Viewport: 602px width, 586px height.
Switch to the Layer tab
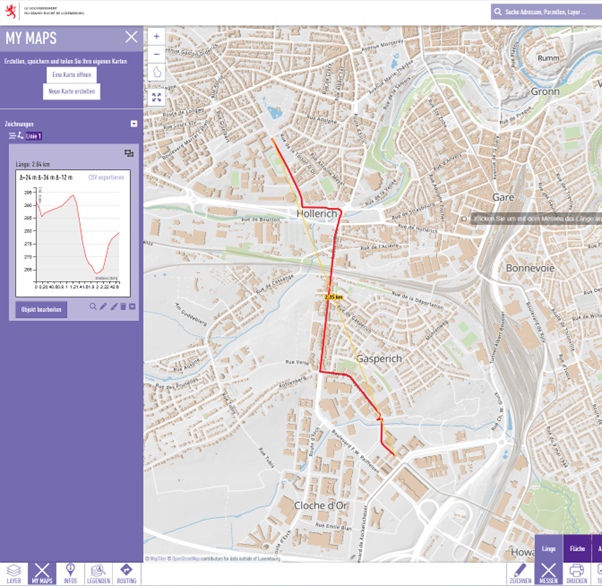[x=14, y=573]
